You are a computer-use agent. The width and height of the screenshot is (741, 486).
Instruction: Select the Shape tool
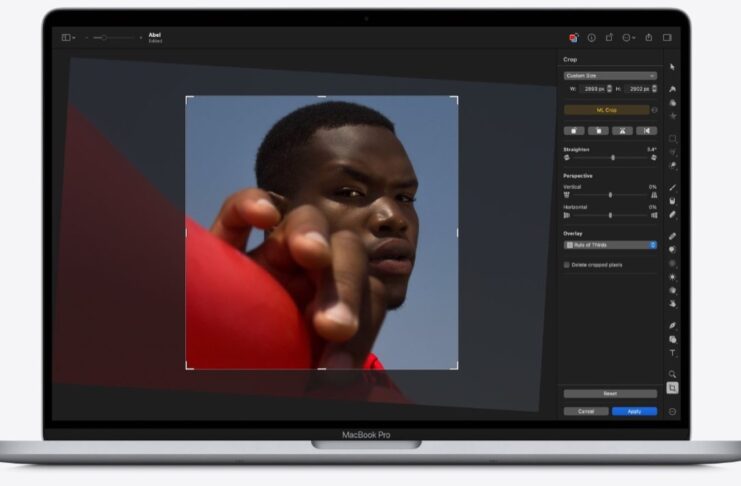672,339
